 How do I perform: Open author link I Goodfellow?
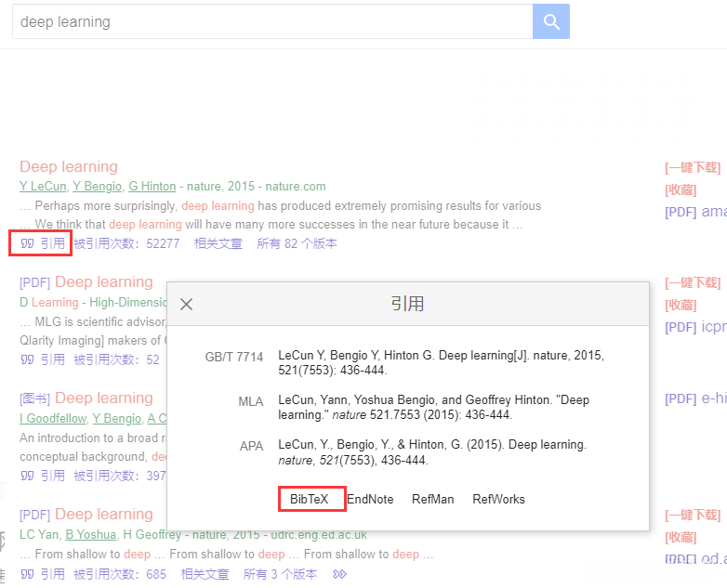click(53, 418)
